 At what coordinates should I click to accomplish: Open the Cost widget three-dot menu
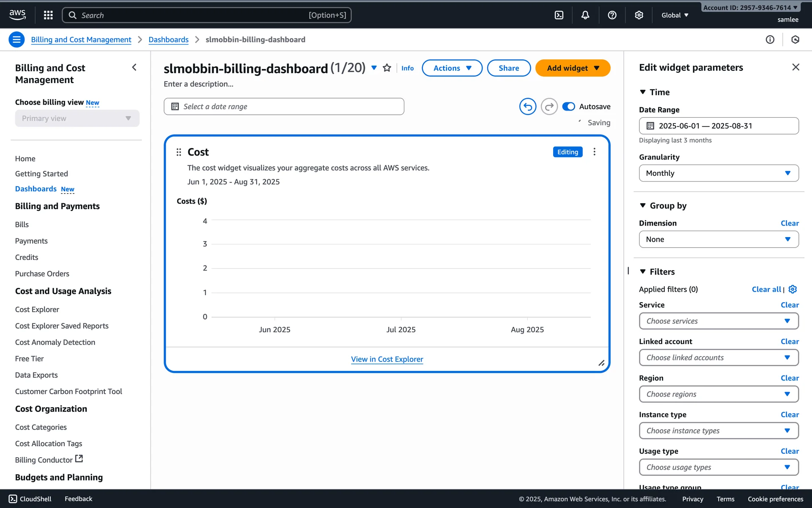[x=594, y=152]
